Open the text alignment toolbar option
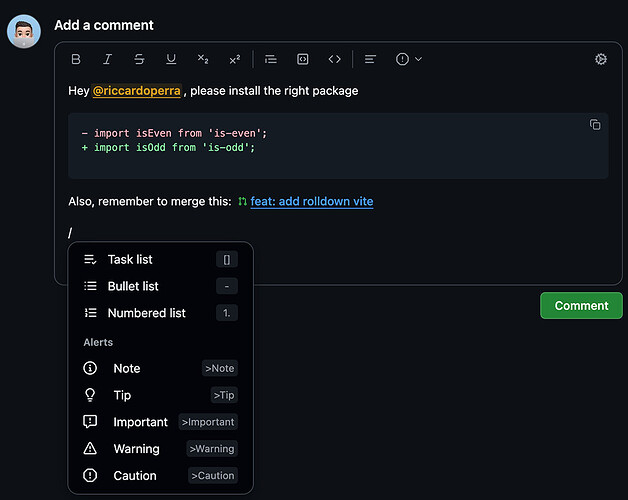This screenshot has height=500, width=628. click(x=370, y=59)
